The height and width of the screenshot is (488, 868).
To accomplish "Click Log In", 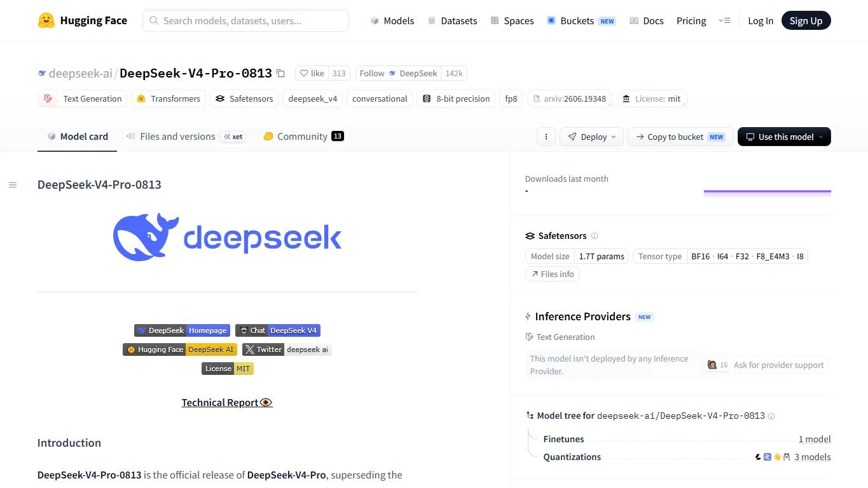I will click(761, 20).
